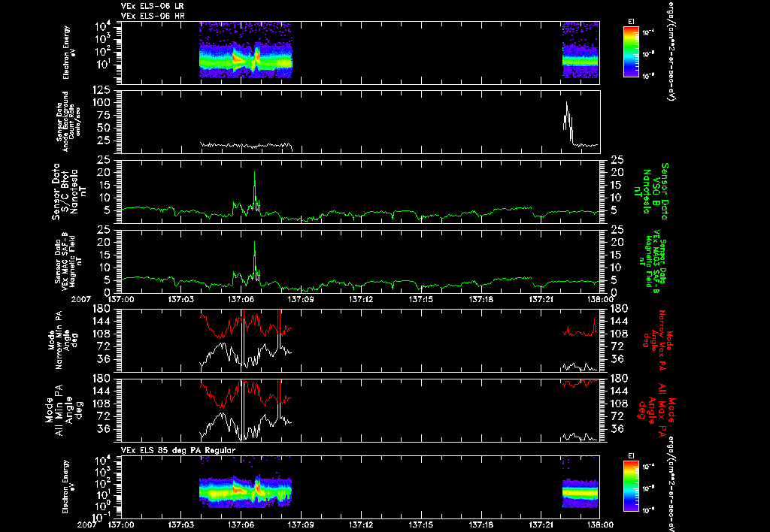Click the top spectrogram El color bar

tap(631, 52)
